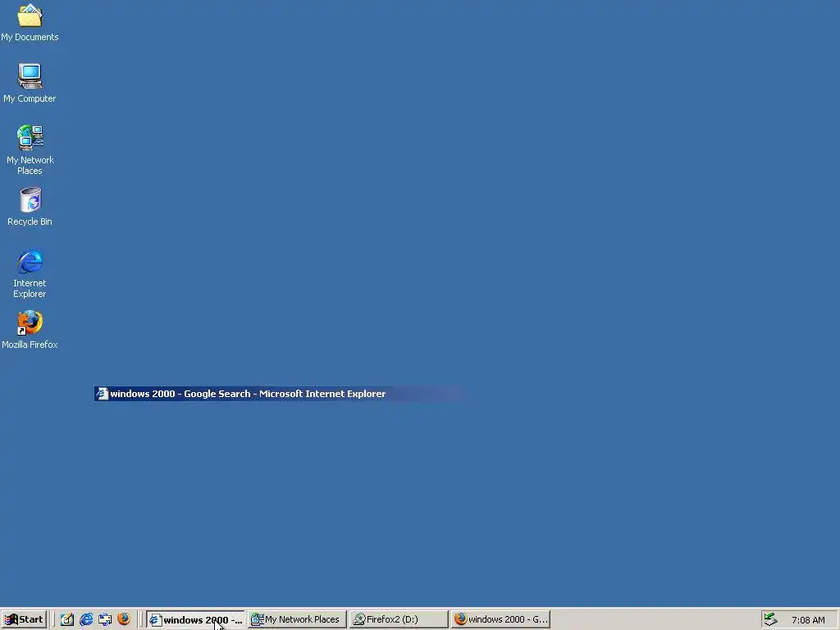Screen dimensions: 840x630
Task: Select the My Network Places desktop icon
Action: [30, 150]
